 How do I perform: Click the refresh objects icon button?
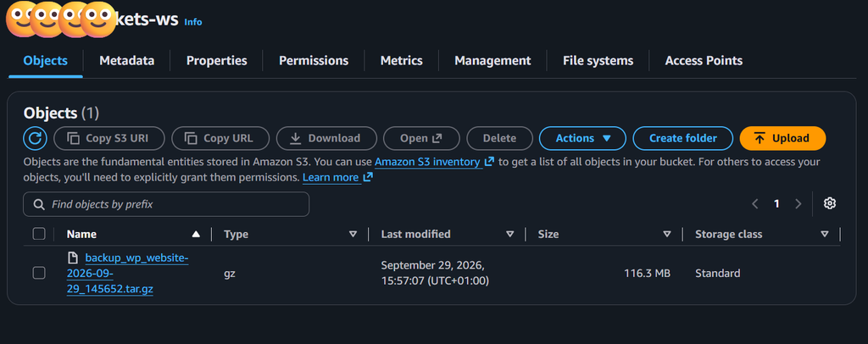tap(35, 138)
